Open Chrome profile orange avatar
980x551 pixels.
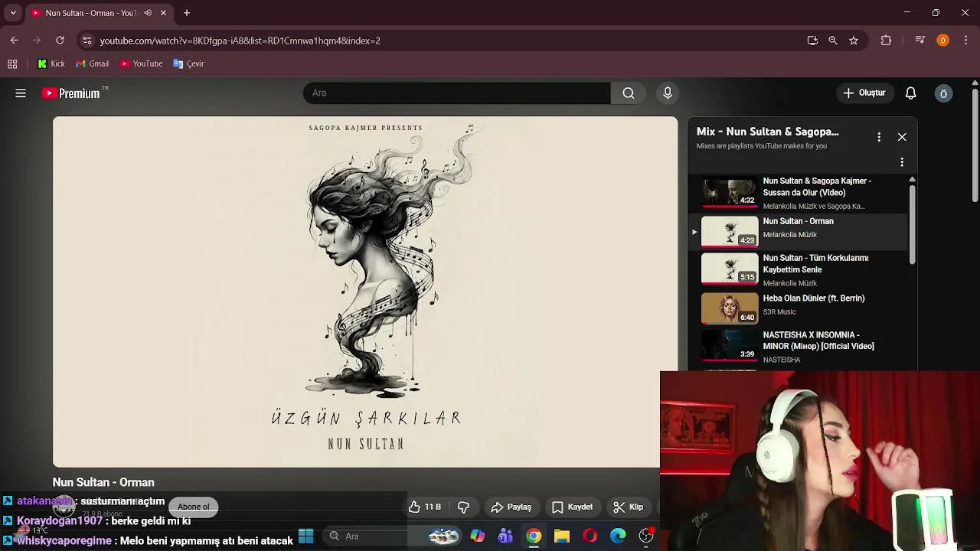pos(943,41)
